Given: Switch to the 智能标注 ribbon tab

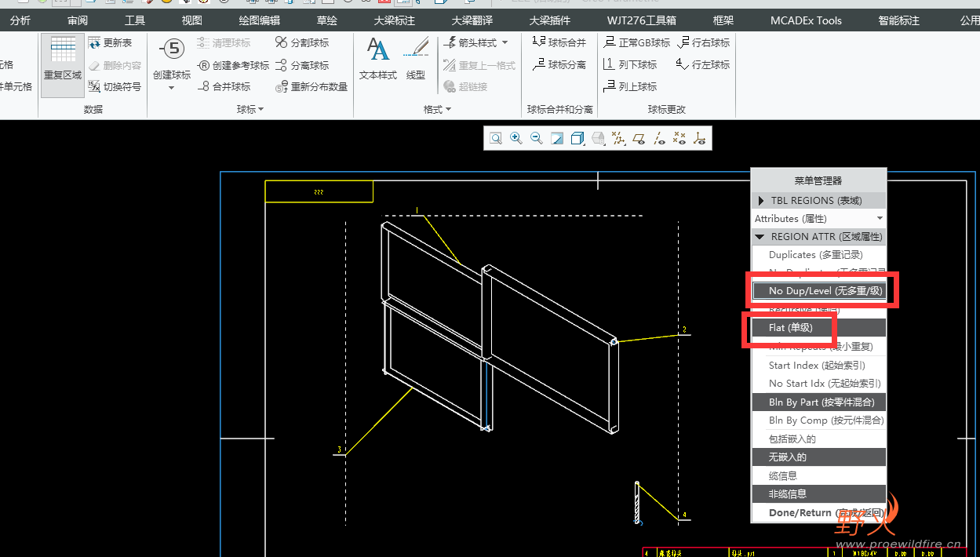Looking at the screenshot, I should pyautogui.click(x=899, y=20).
